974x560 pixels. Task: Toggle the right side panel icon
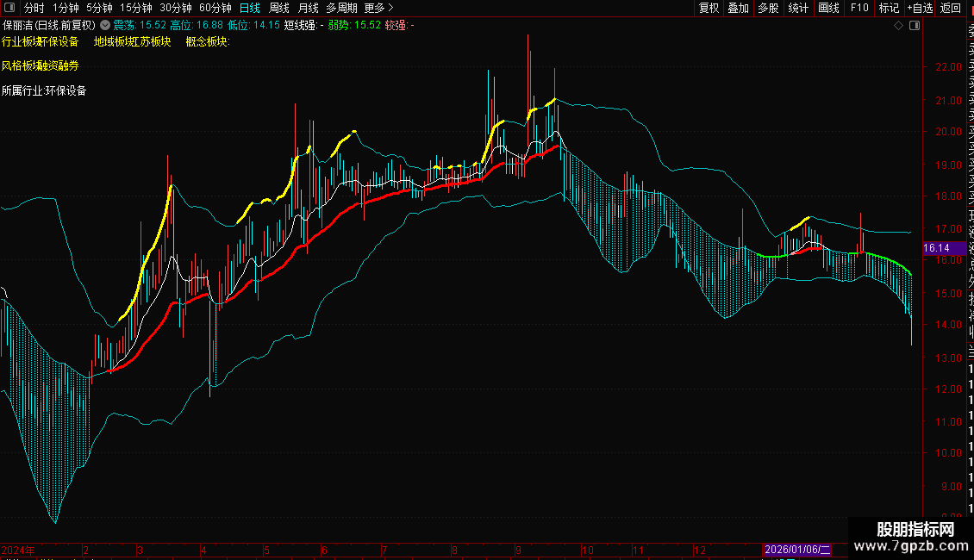(915, 26)
